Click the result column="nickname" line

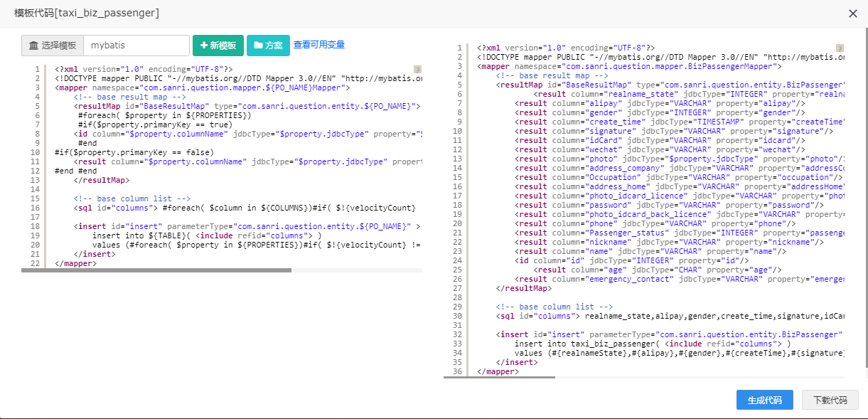(670, 242)
